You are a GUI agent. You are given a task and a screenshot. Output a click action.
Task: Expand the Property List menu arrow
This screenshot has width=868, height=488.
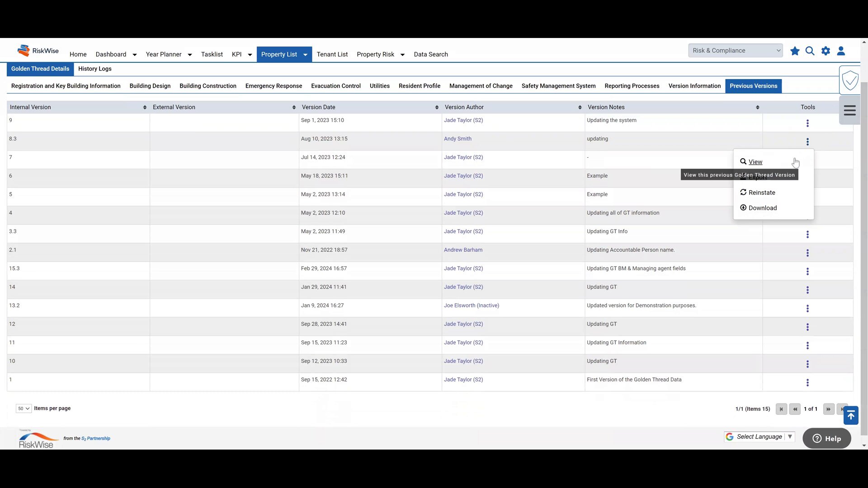click(x=306, y=55)
